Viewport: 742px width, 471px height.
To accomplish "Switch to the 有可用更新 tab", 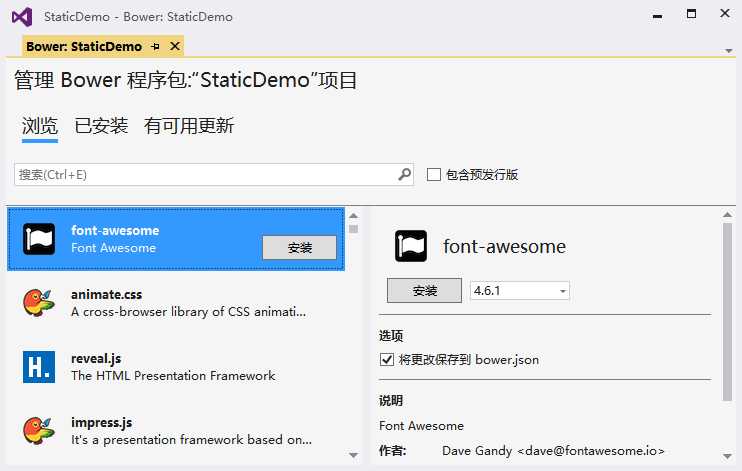I will click(x=189, y=126).
